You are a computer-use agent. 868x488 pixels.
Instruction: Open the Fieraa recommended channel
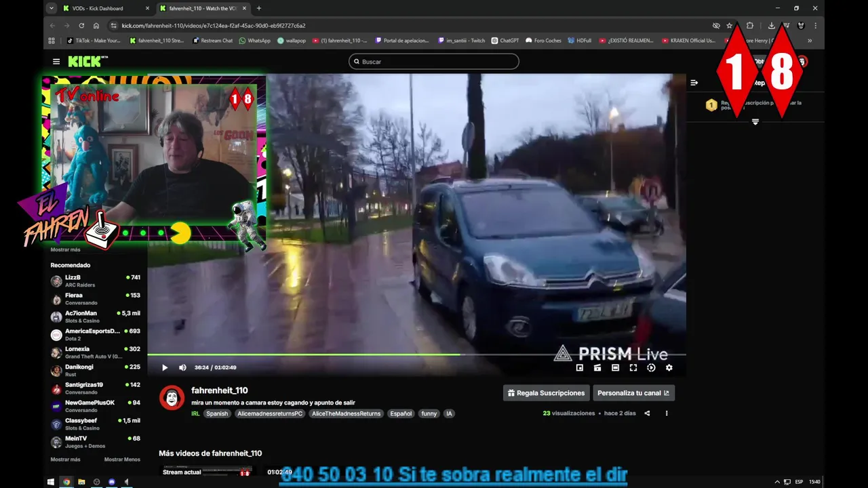pos(96,299)
